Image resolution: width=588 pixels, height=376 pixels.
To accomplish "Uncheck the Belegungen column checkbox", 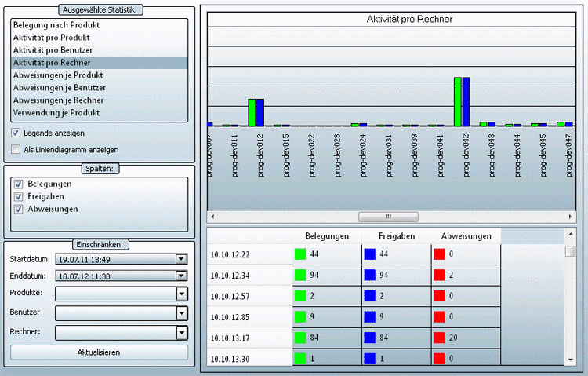I will [x=18, y=184].
